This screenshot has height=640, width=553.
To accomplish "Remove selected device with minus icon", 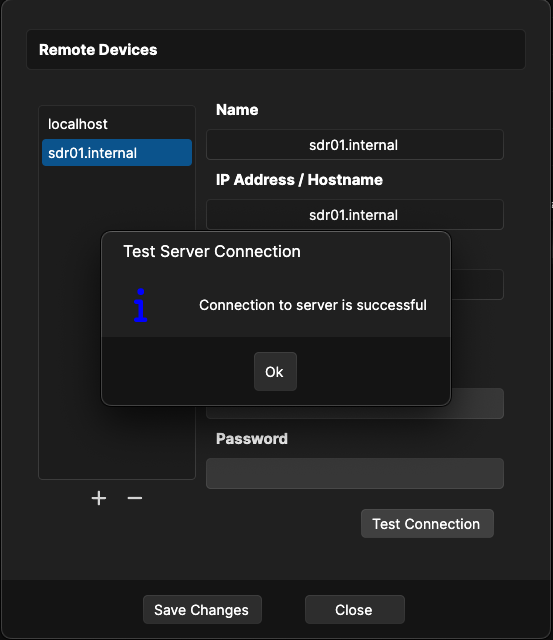I will (x=135, y=498).
